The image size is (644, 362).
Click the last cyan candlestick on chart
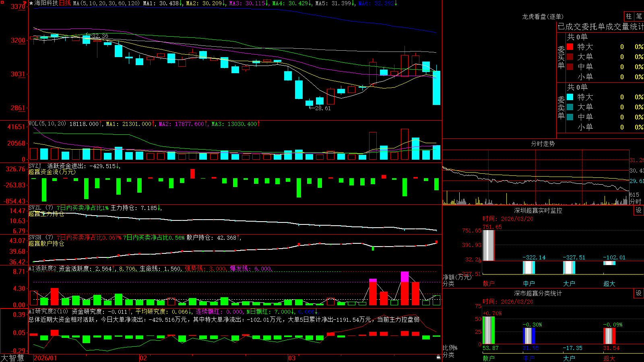[436, 88]
